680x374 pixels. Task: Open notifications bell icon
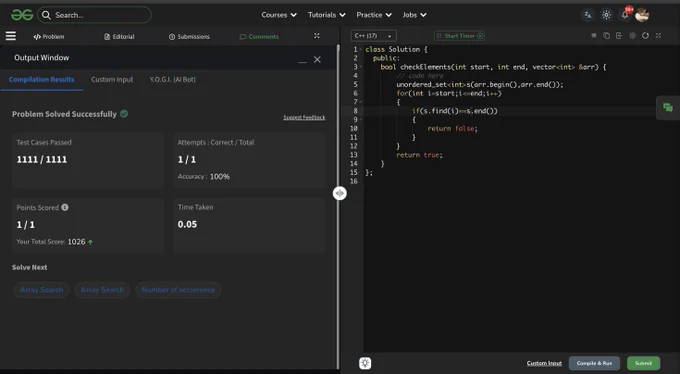tap(625, 15)
